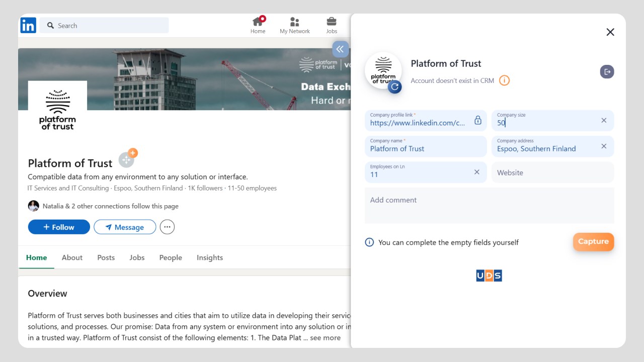The width and height of the screenshot is (644, 362).
Task: Click the Follow button
Action: point(59,227)
